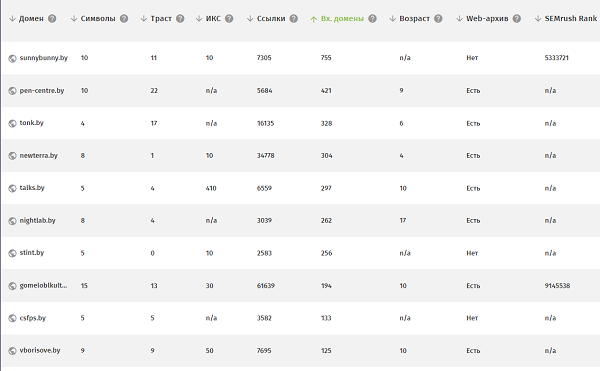This screenshot has width=600, height=371.
Task: Select links count 34778
Action: click(x=266, y=156)
